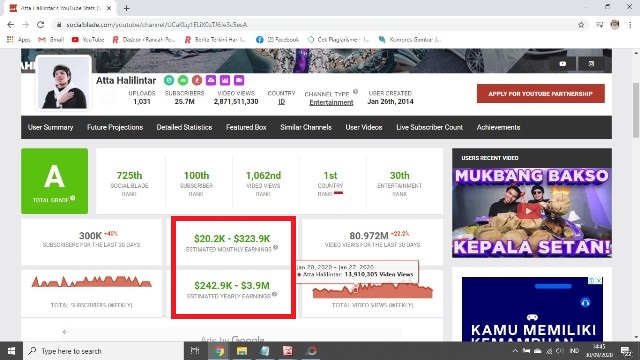Screen dimensions: 640x360
Task: Open the Windows Start menu
Action: 11,351
